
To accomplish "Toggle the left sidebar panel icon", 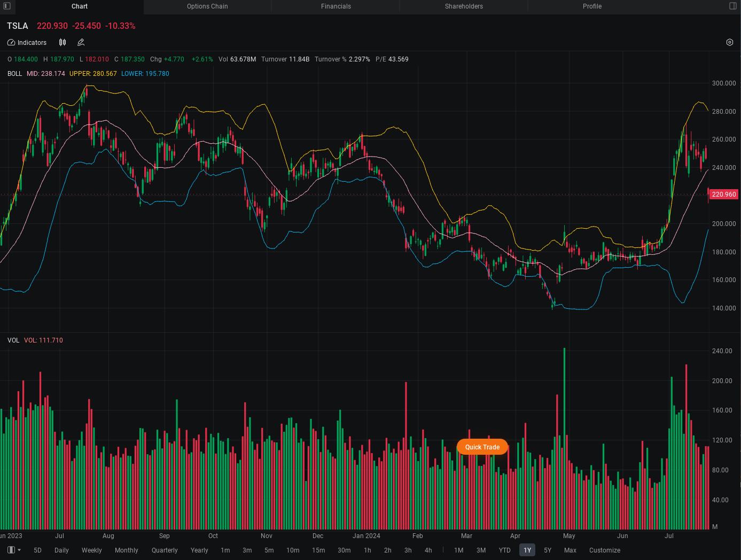I will click(7, 6).
